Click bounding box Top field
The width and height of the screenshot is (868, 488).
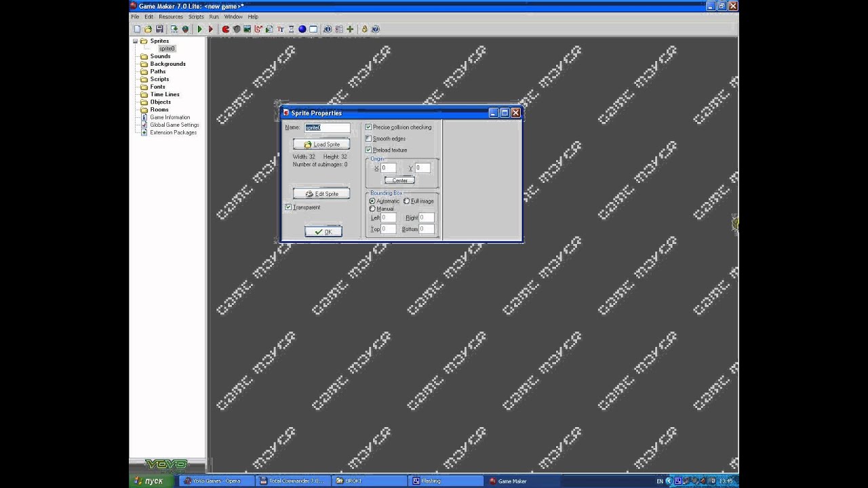(x=388, y=229)
